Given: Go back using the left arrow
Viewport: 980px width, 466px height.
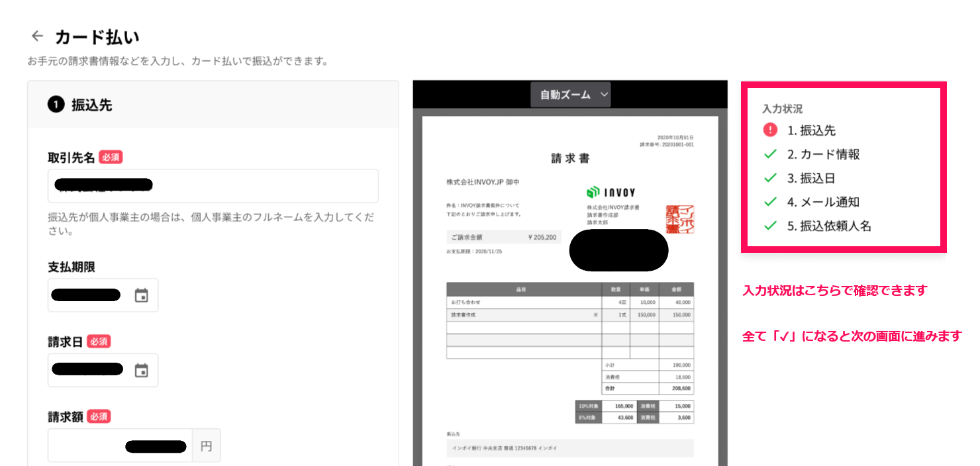Looking at the screenshot, I should 37,36.
